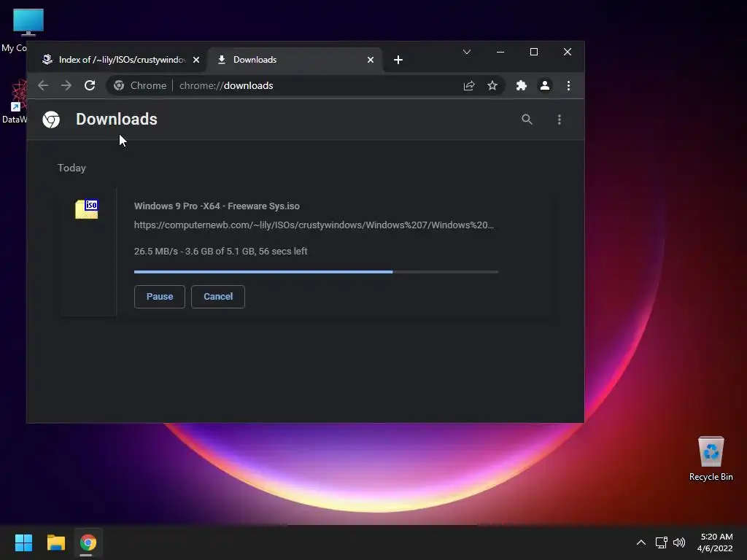This screenshot has height=560, width=747.
Task: Search downloads with the magnifier icon
Action: coord(527,120)
